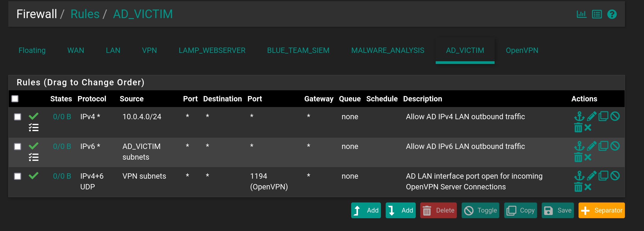Edit the IPv6 LAN outbound rule with pencil
Image resolution: width=644 pixels, height=231 pixels.
click(x=592, y=146)
